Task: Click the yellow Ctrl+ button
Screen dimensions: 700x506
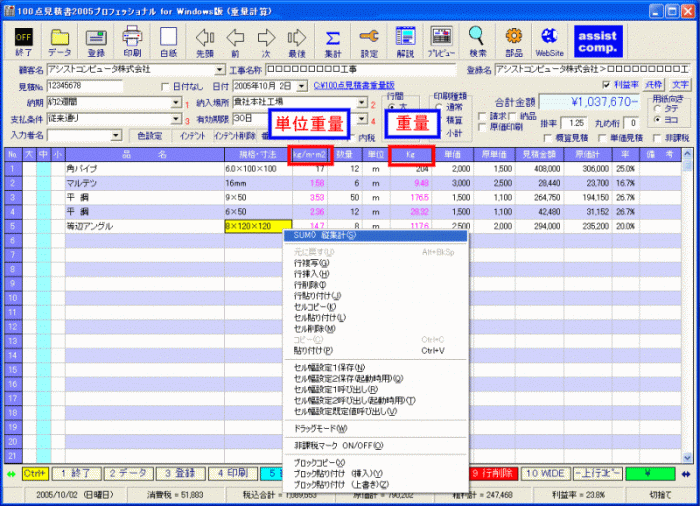Action: 35,473
